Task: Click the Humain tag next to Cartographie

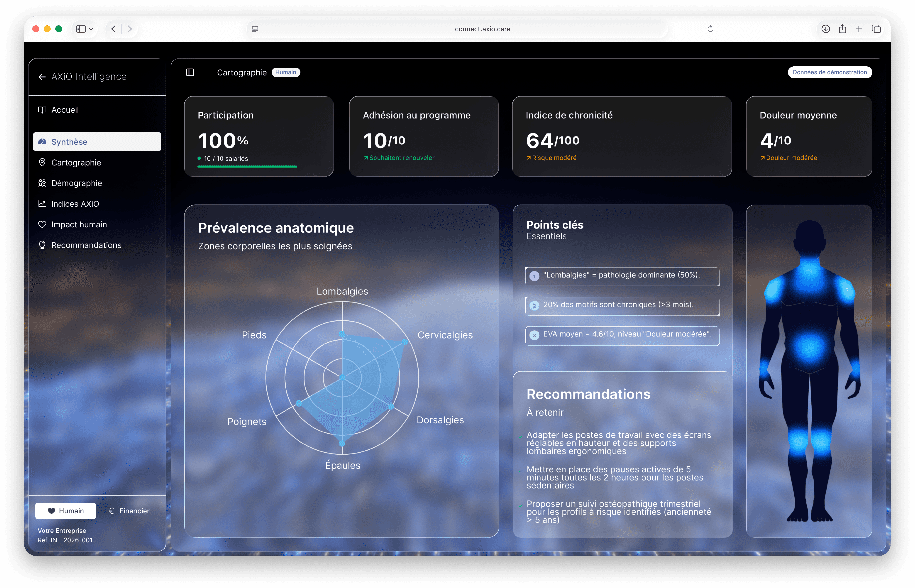Action: pyautogui.click(x=286, y=72)
